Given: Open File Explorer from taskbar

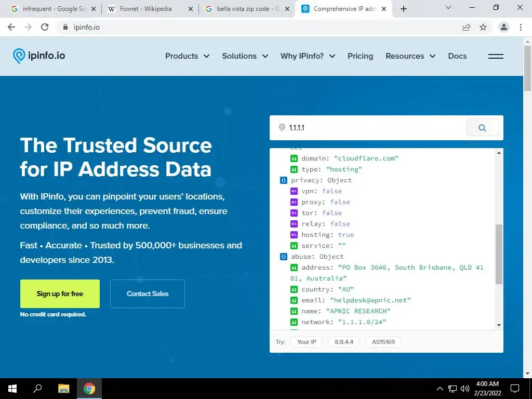Looking at the screenshot, I should (x=63, y=389).
